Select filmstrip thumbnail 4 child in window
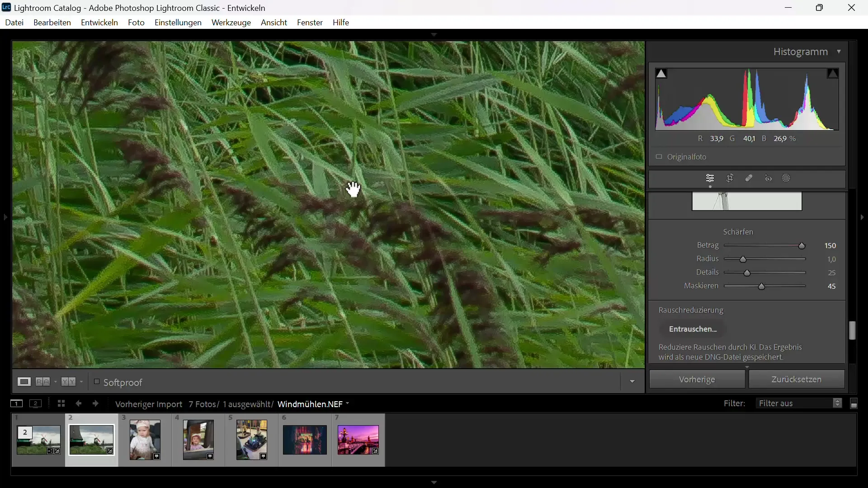The height and width of the screenshot is (488, 868). point(198,440)
